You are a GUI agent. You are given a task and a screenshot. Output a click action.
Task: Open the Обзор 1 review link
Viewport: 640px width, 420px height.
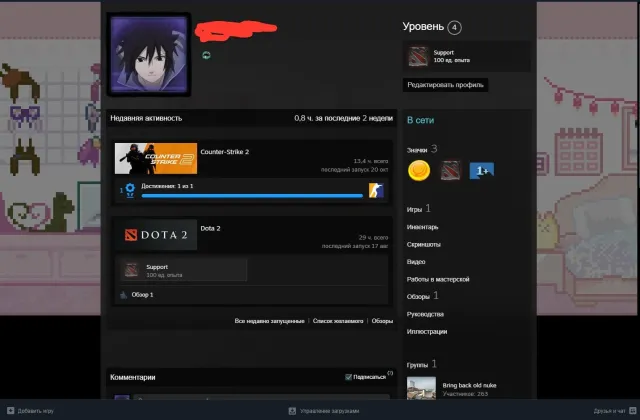(142, 295)
